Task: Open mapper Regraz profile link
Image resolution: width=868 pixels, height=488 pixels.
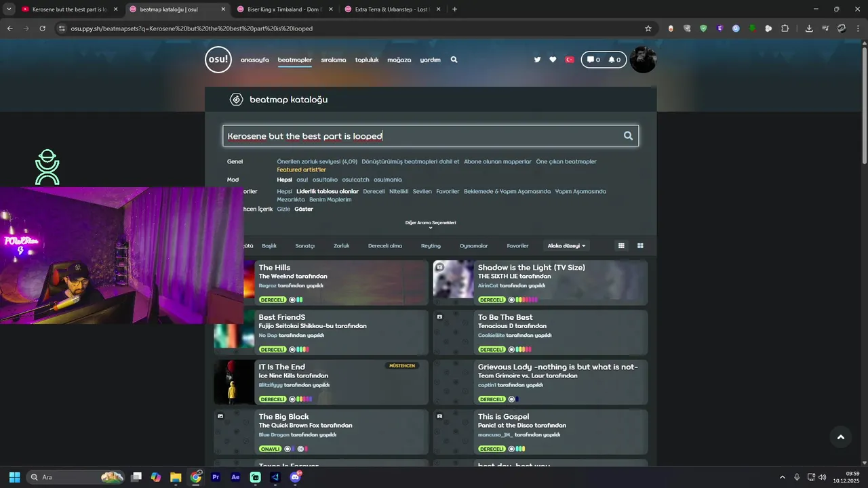Action: pyautogui.click(x=268, y=285)
